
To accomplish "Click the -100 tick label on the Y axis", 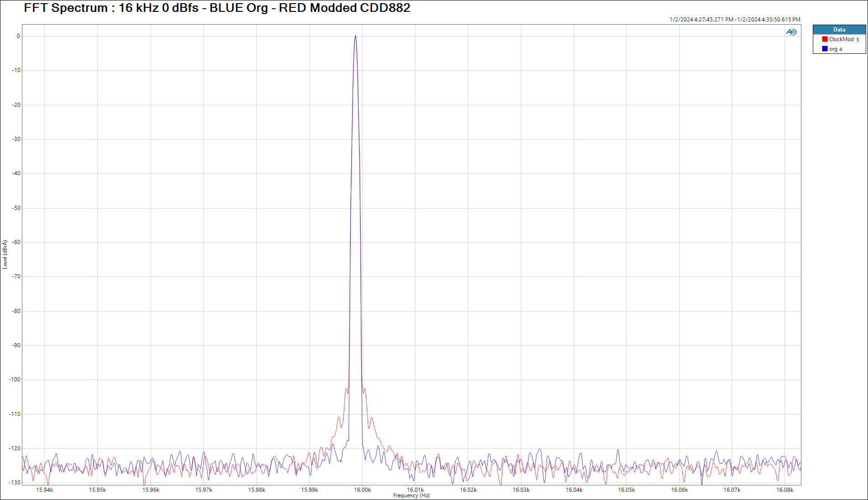I will point(15,380).
